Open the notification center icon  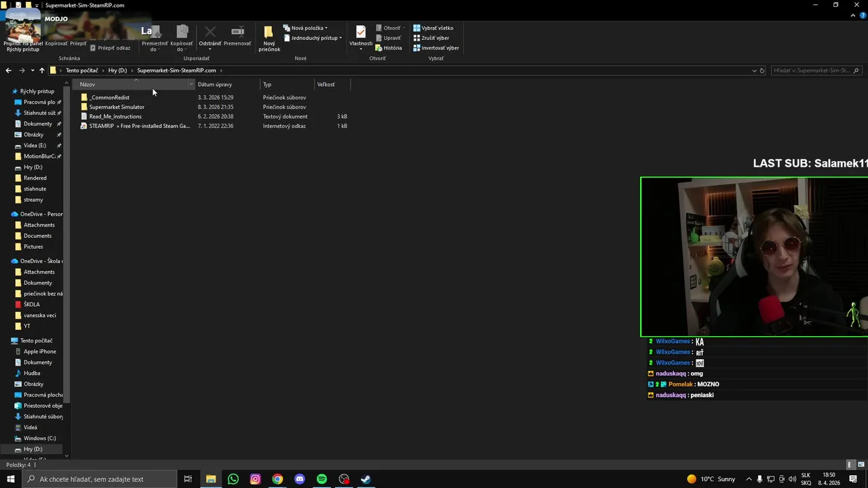pyautogui.click(x=853, y=479)
